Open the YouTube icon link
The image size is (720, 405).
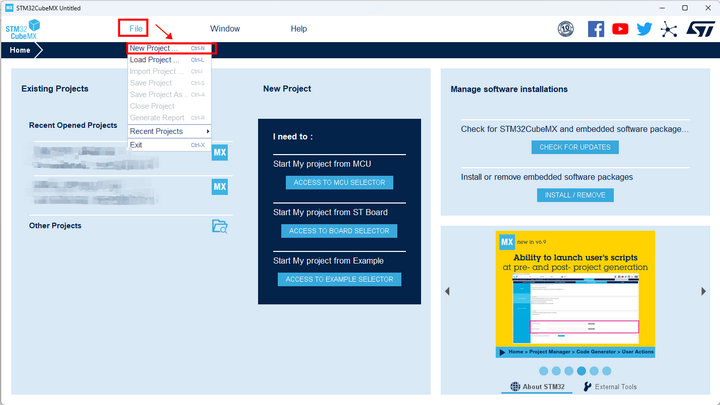coord(620,29)
